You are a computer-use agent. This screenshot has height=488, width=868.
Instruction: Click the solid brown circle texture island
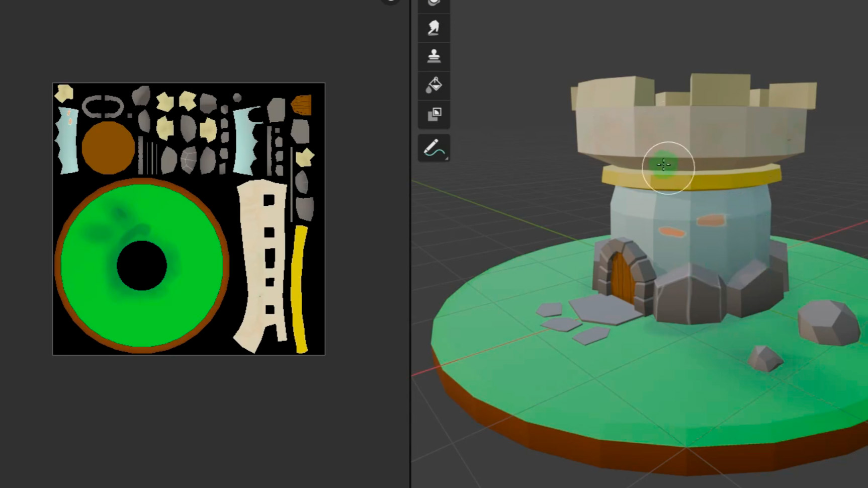pos(108,147)
